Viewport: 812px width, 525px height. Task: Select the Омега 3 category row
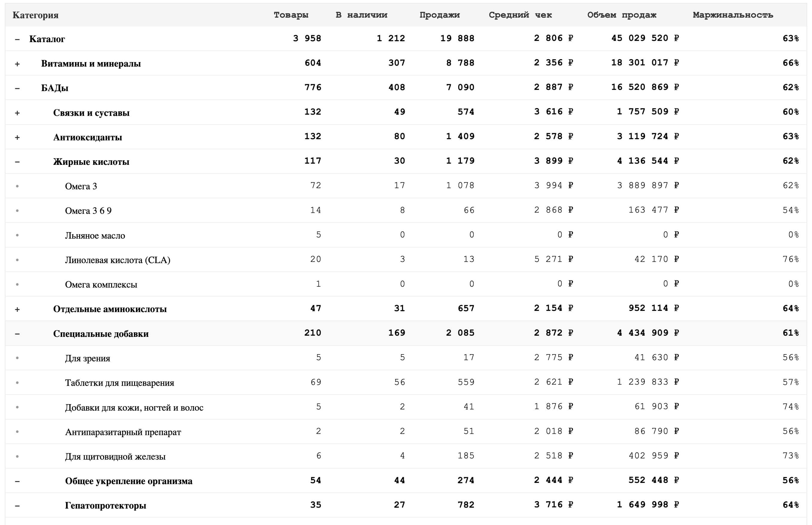81,186
